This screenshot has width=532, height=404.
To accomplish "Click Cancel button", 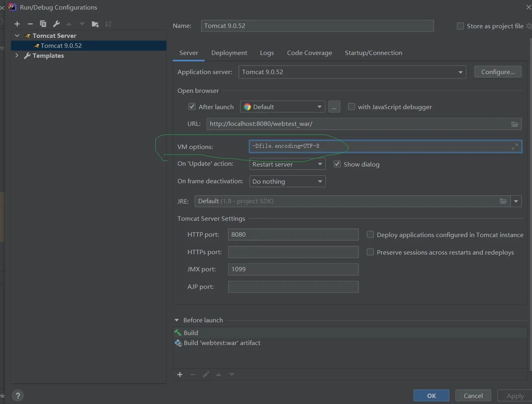I will point(473,396).
